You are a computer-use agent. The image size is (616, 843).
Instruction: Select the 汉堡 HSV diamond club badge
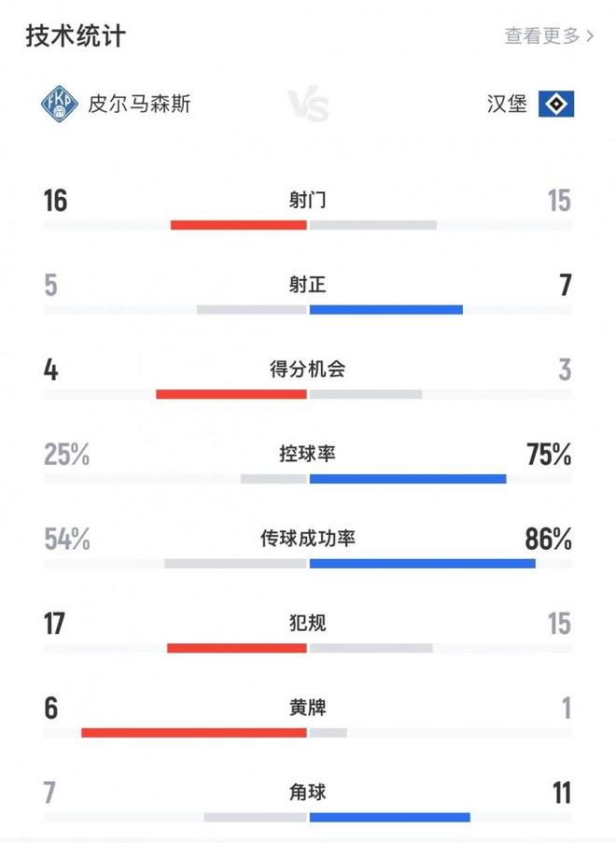(554, 103)
